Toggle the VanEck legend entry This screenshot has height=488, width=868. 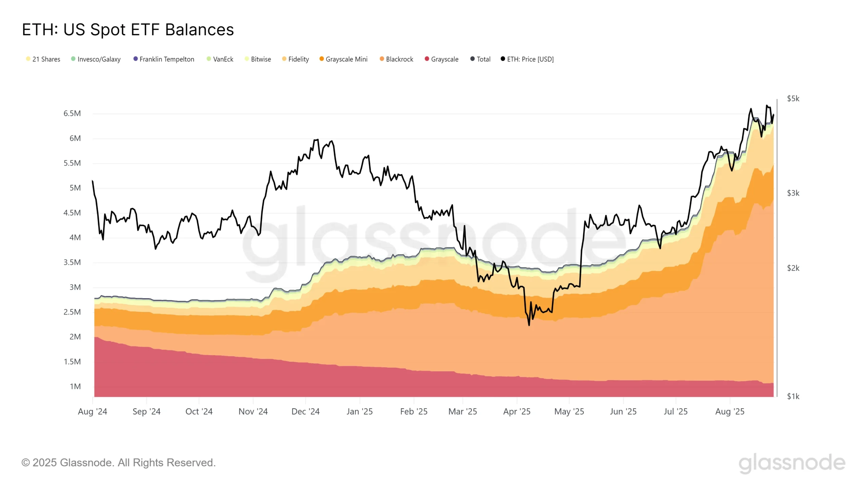point(220,59)
